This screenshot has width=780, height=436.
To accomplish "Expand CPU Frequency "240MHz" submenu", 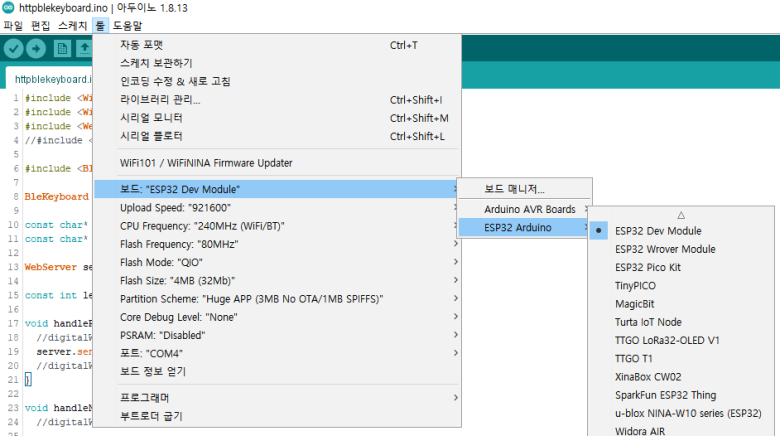I will (x=277, y=226).
